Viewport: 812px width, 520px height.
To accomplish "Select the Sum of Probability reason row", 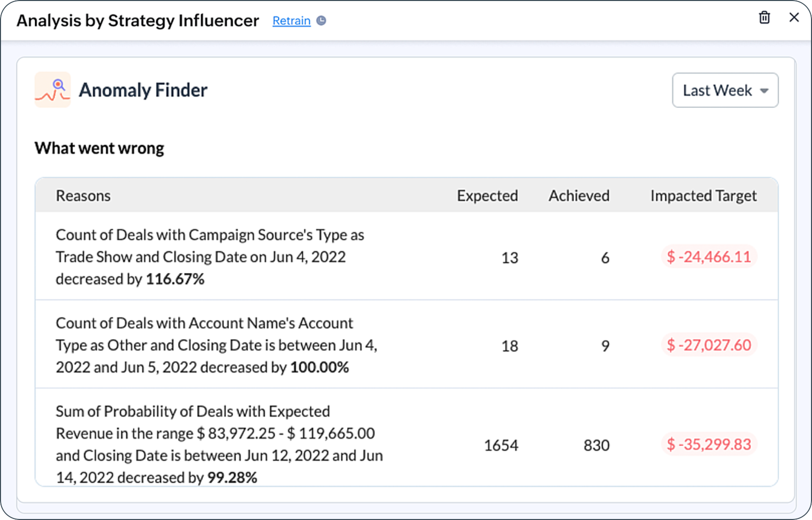I will 219,444.
